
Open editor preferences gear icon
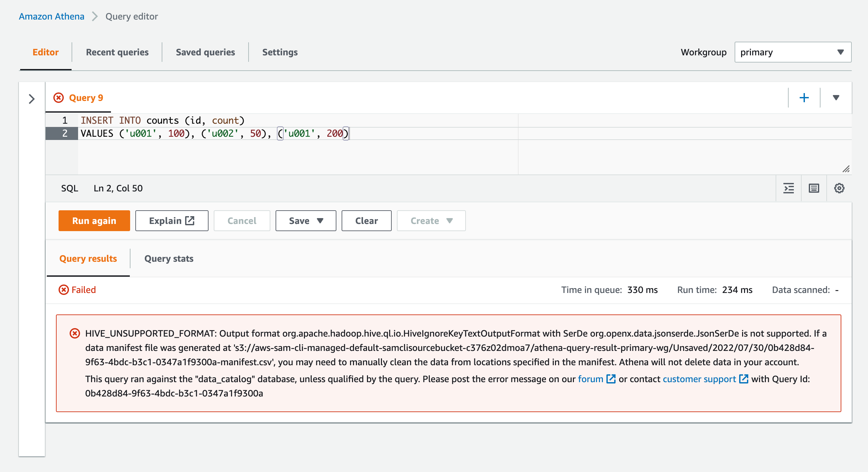click(839, 188)
